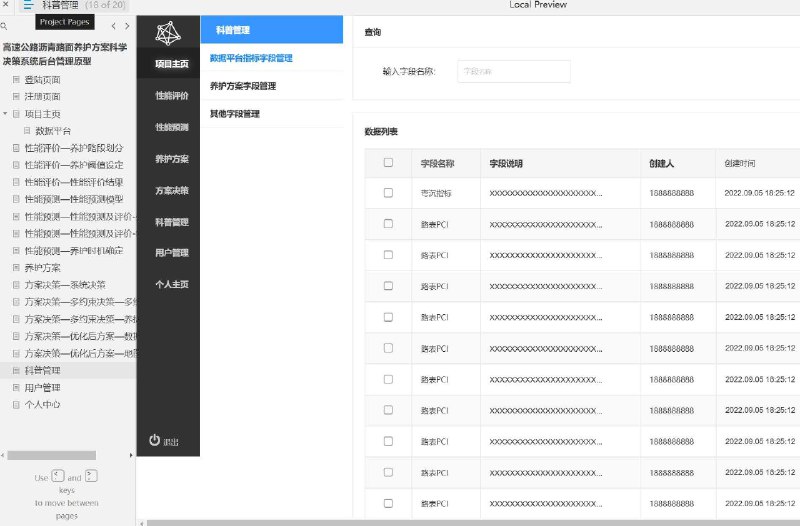
Task: Click the 退出 logout link
Action: 171,442
